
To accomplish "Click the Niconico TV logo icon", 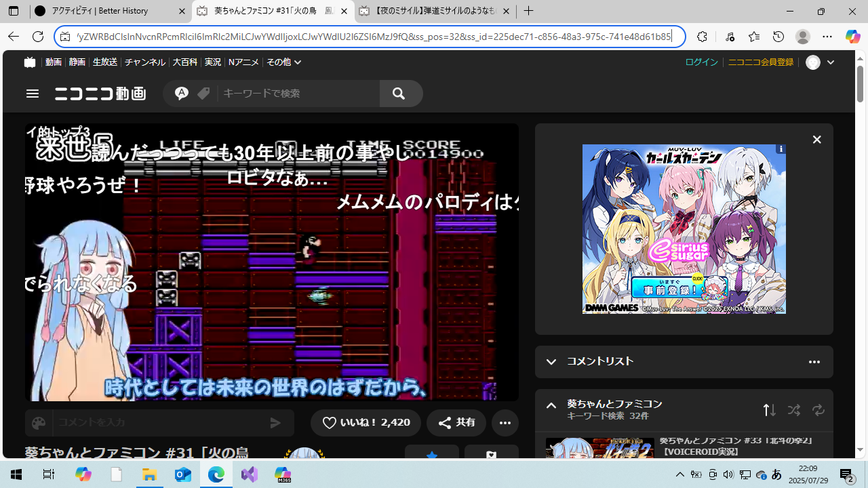I will click(29, 62).
